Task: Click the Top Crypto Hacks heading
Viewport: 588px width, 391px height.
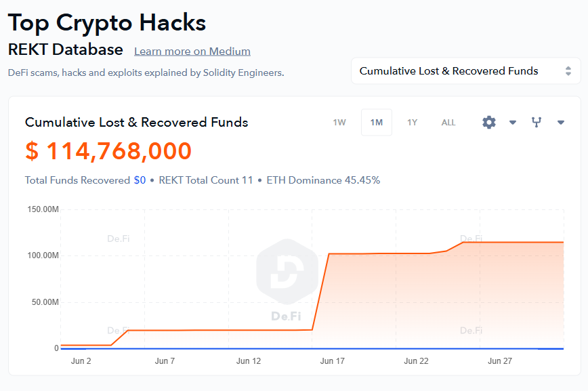Action: (x=107, y=22)
